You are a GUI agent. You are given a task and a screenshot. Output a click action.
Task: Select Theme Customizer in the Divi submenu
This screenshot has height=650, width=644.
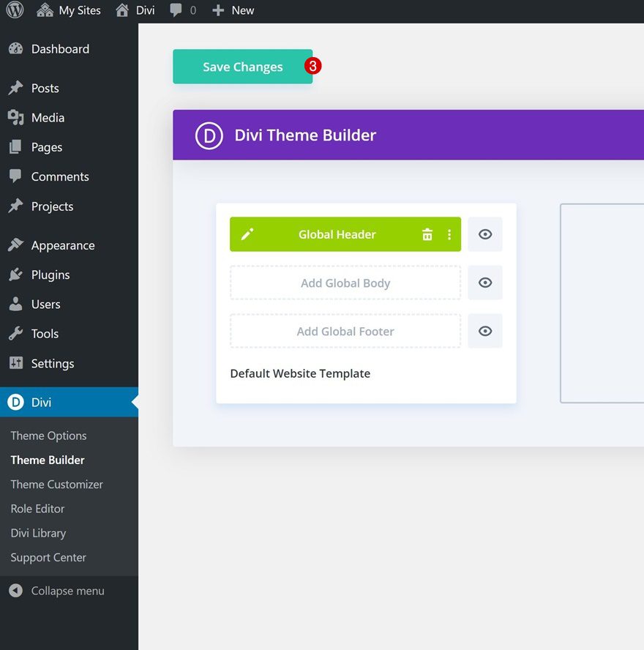(56, 484)
